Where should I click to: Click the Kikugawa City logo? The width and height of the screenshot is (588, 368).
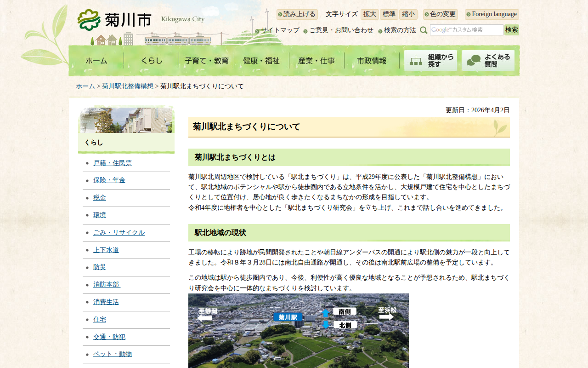point(141,20)
